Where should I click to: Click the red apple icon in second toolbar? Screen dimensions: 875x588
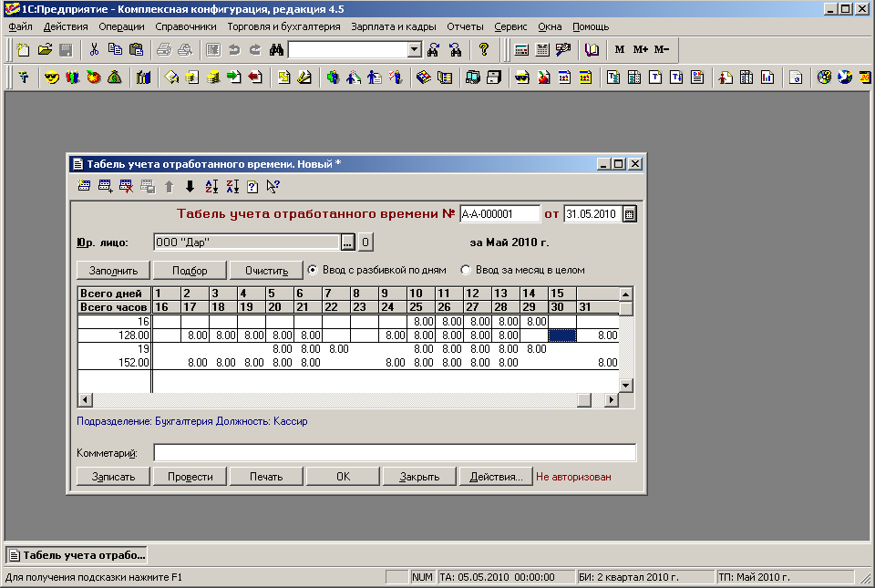click(x=94, y=77)
